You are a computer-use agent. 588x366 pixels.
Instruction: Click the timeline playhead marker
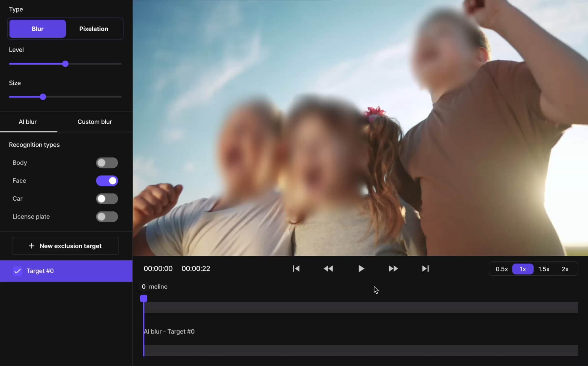(144, 298)
